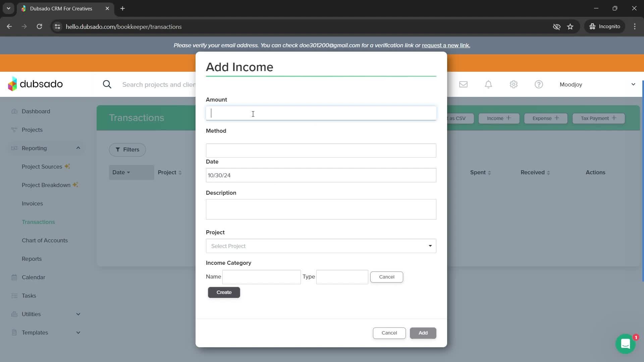Bookmark page with the star icon
The image size is (644, 362).
tap(570, 26)
